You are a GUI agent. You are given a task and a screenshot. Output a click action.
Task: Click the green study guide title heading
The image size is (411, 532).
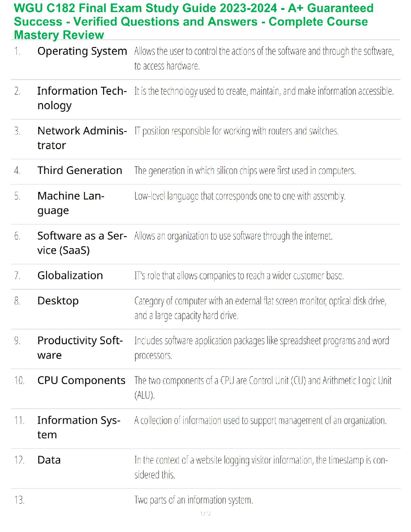point(193,21)
